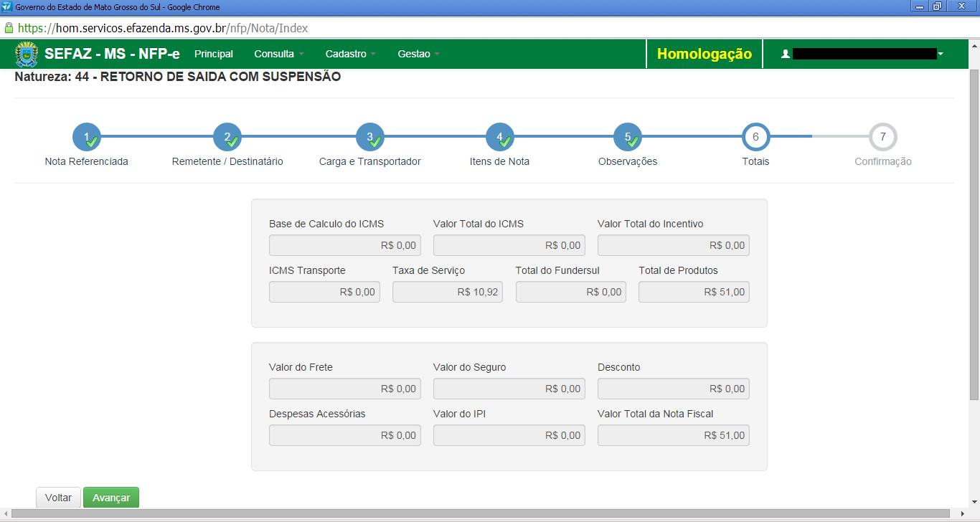Click the Observações step label
980x522 pixels.
628,161
